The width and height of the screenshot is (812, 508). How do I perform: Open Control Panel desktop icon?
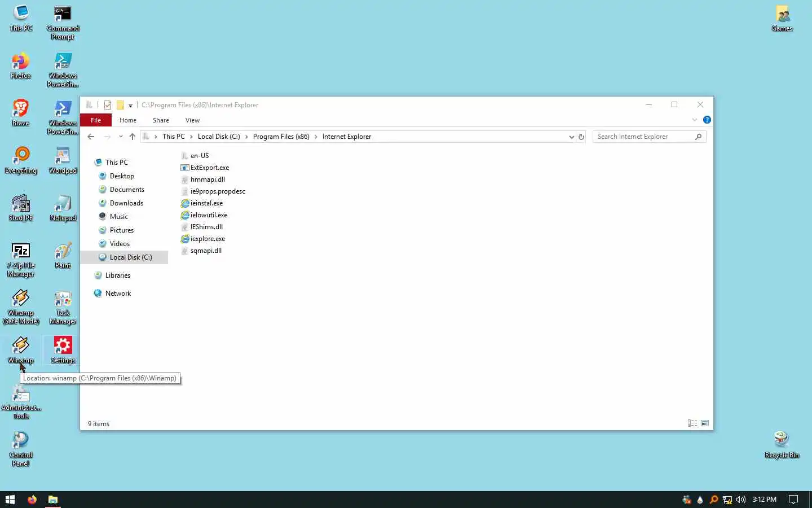click(21, 449)
